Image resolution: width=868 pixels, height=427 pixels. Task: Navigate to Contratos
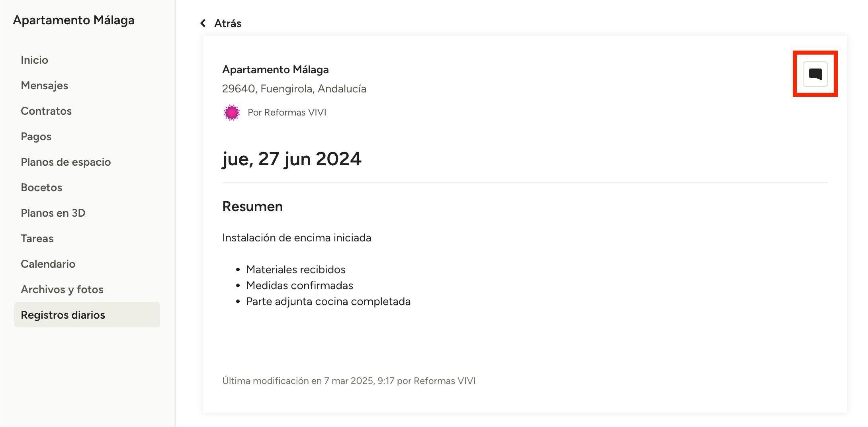(x=46, y=111)
